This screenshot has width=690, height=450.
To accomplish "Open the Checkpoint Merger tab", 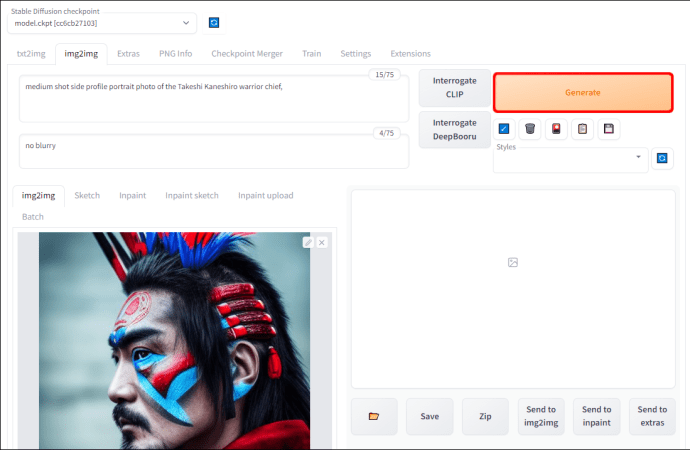I will [x=247, y=54].
